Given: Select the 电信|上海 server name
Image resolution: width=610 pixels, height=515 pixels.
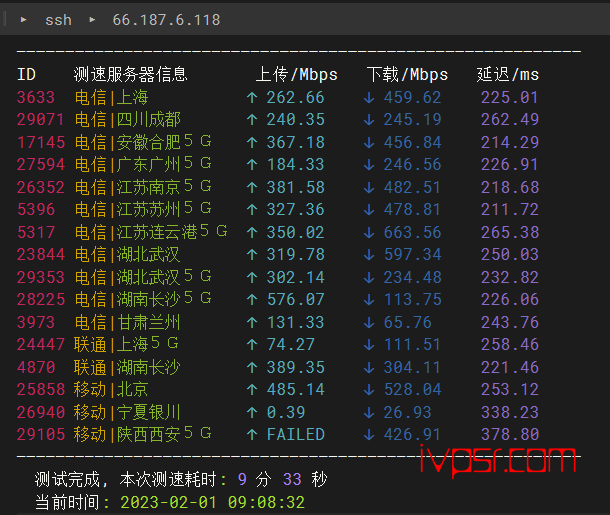Looking at the screenshot, I should 111,97.
